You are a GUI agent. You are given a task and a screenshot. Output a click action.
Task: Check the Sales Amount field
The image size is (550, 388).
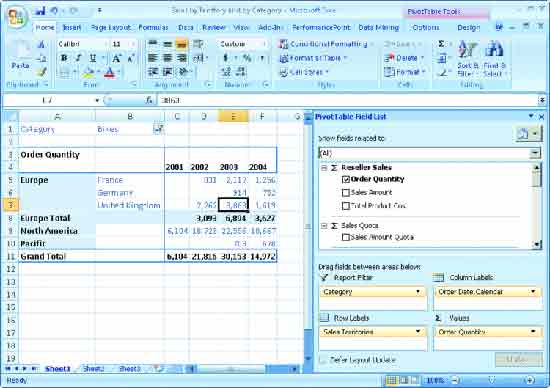coord(346,193)
